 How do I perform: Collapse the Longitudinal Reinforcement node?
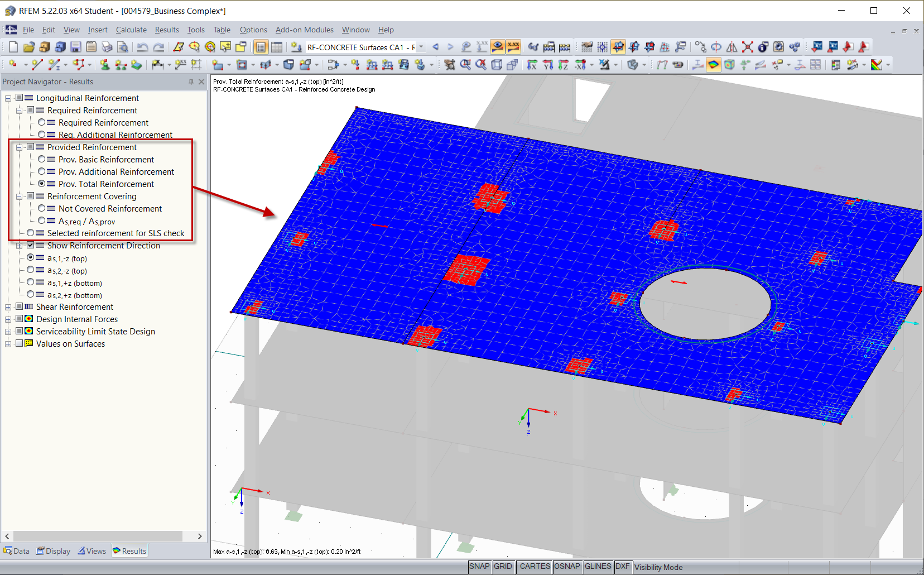coord(8,98)
